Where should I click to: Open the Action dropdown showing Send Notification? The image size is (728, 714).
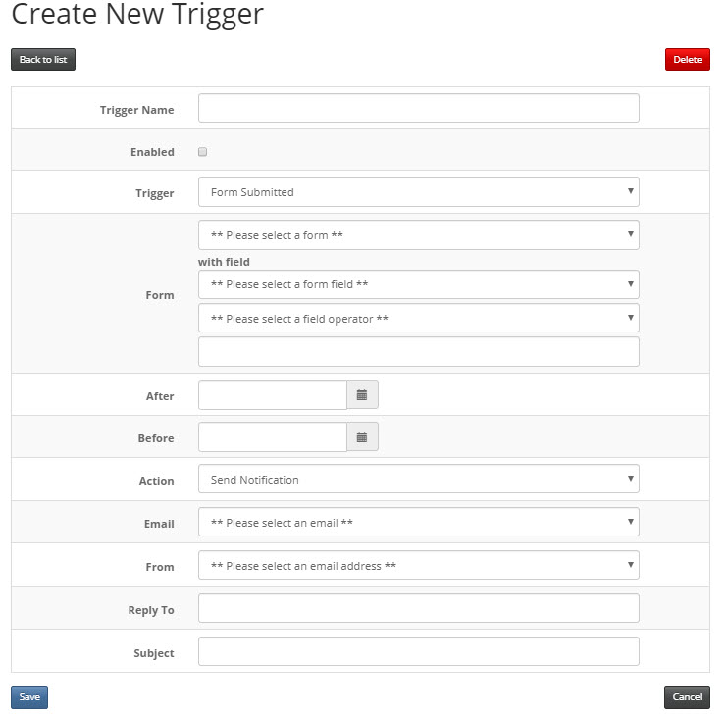tap(418, 479)
